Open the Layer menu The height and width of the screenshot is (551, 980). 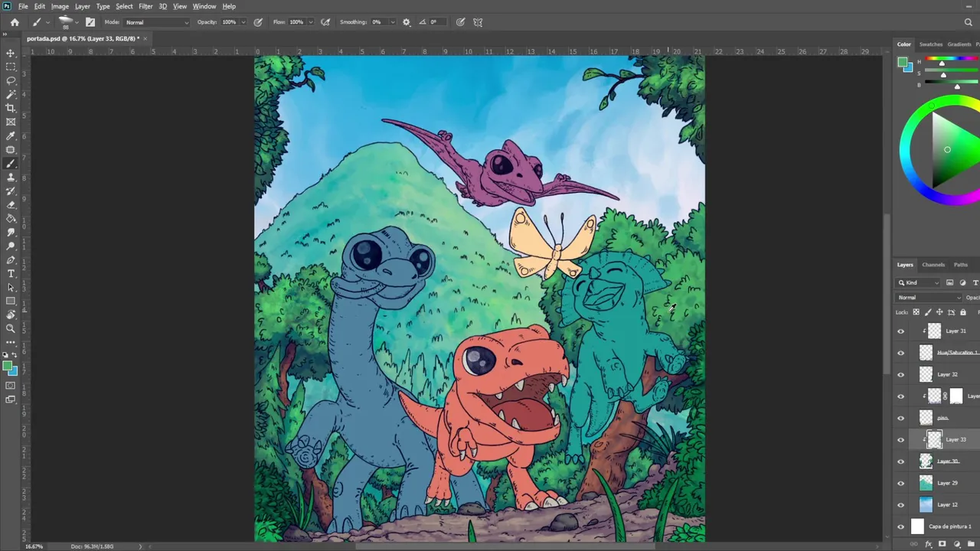[x=82, y=6]
